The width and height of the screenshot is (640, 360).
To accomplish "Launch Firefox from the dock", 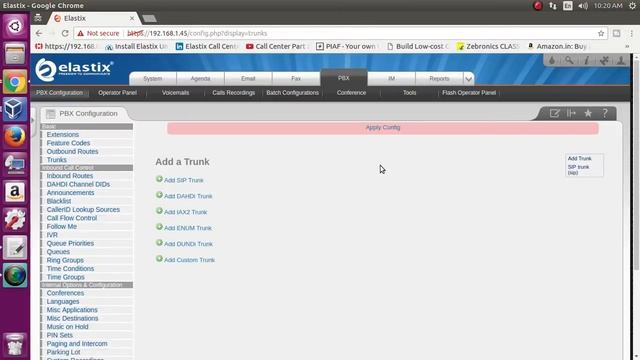I will [15, 137].
